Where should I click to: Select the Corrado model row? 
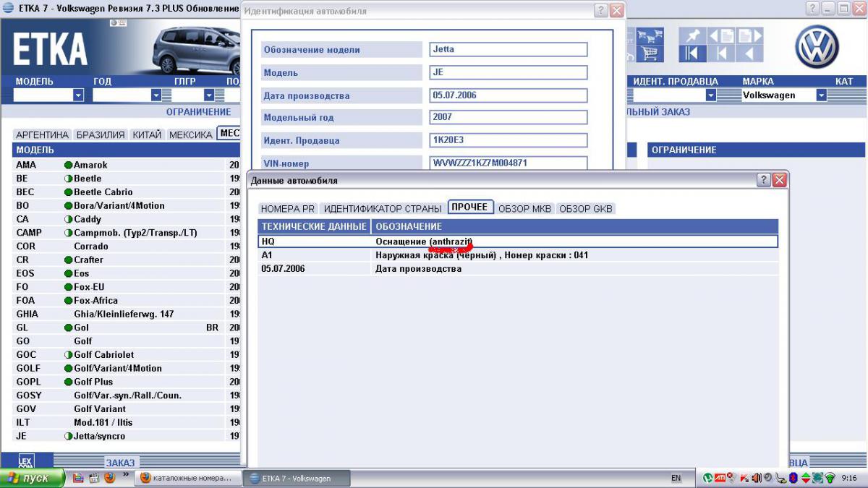tap(127, 247)
